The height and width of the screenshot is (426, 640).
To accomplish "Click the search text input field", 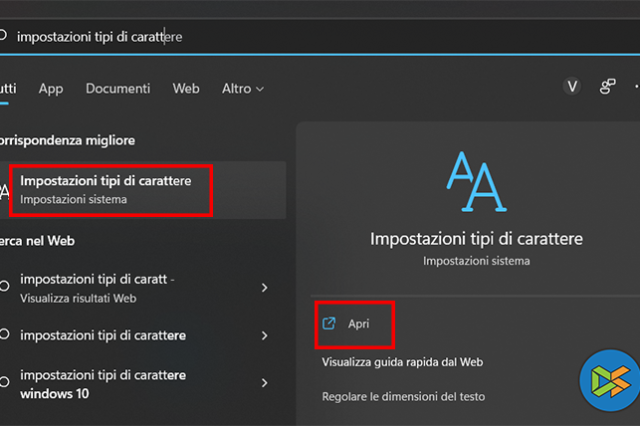I will point(300,36).
